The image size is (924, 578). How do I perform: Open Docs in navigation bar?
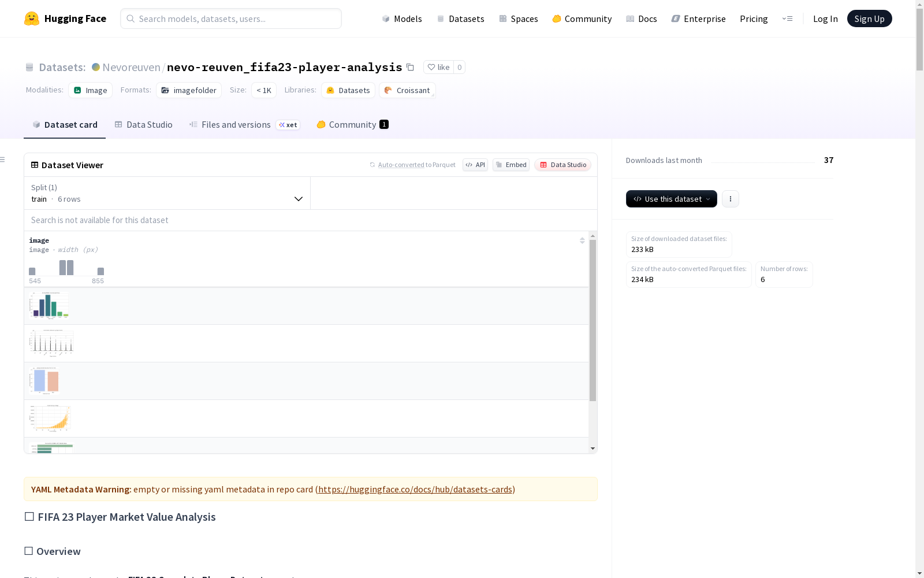point(641,18)
